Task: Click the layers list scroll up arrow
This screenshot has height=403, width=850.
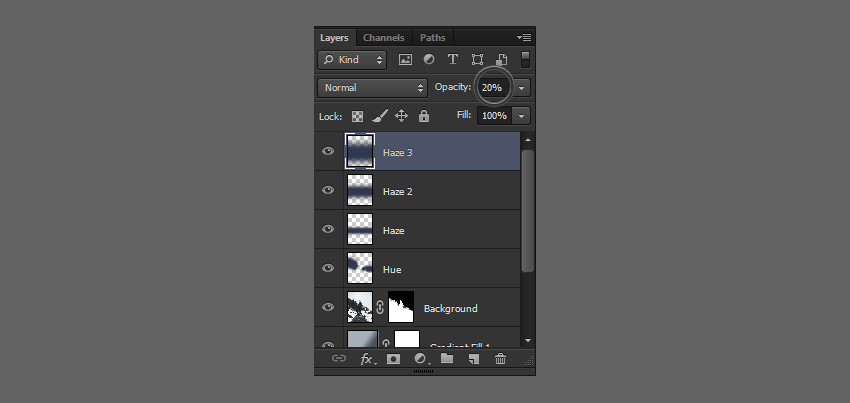Action: point(528,140)
